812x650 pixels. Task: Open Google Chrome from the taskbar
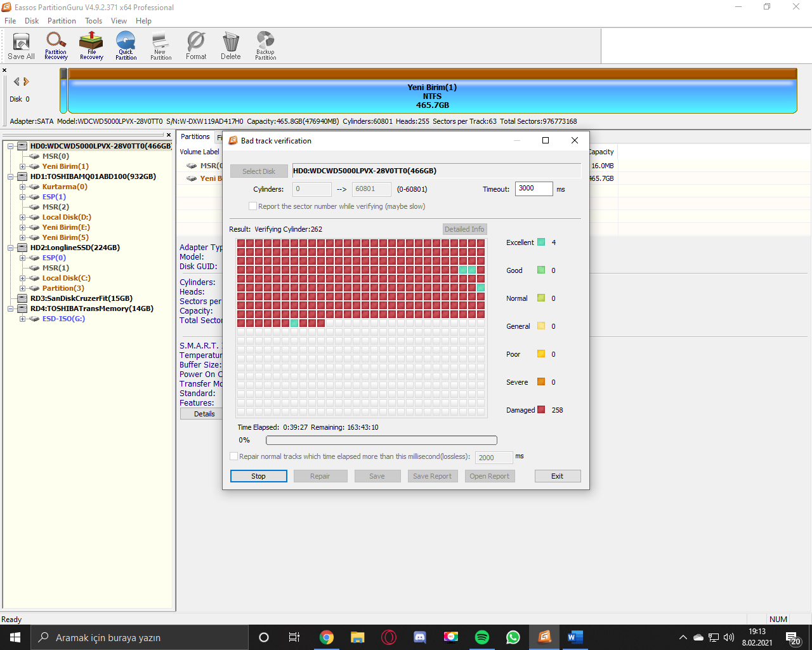(x=327, y=637)
